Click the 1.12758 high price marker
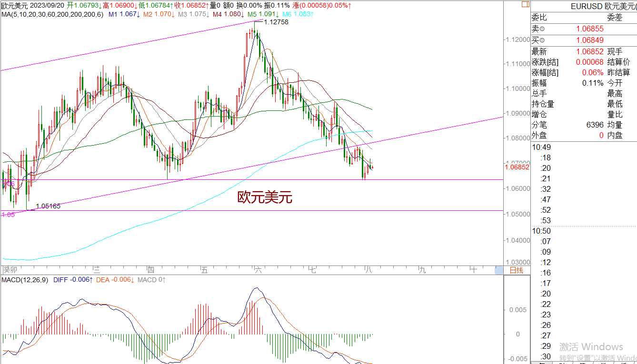Image resolution: width=637 pixels, height=364 pixels. (276, 22)
